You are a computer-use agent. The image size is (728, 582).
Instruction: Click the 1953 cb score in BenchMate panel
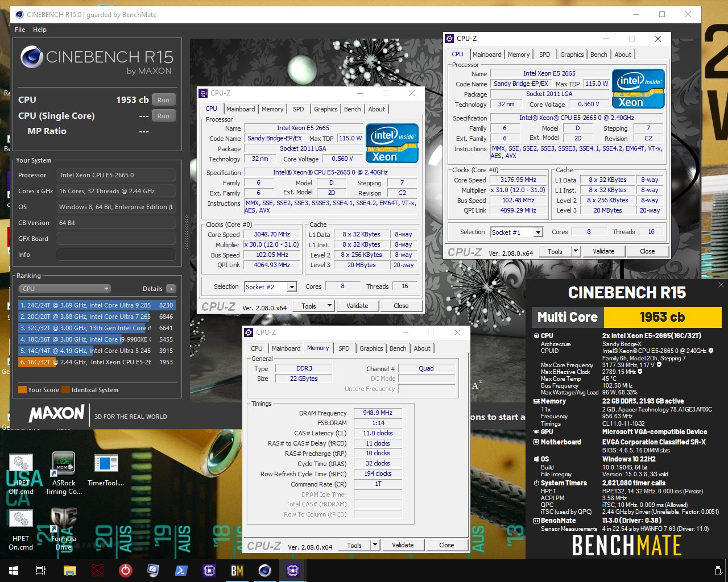663,317
